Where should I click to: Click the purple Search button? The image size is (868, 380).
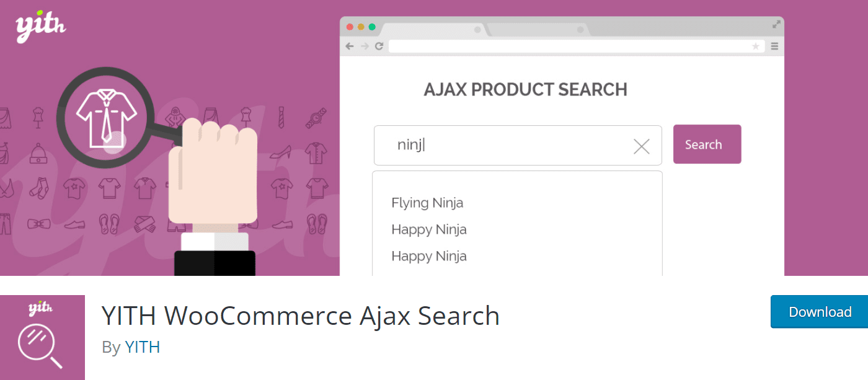[x=707, y=144]
